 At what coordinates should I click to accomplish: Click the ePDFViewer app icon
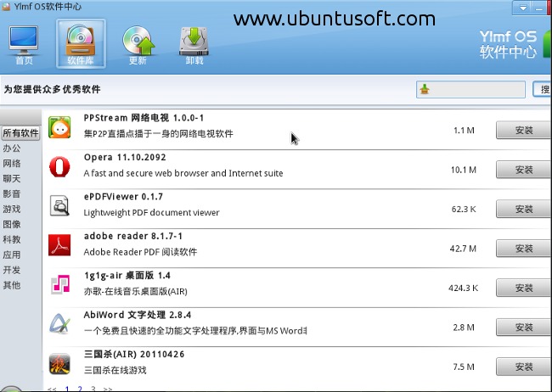pos(59,205)
